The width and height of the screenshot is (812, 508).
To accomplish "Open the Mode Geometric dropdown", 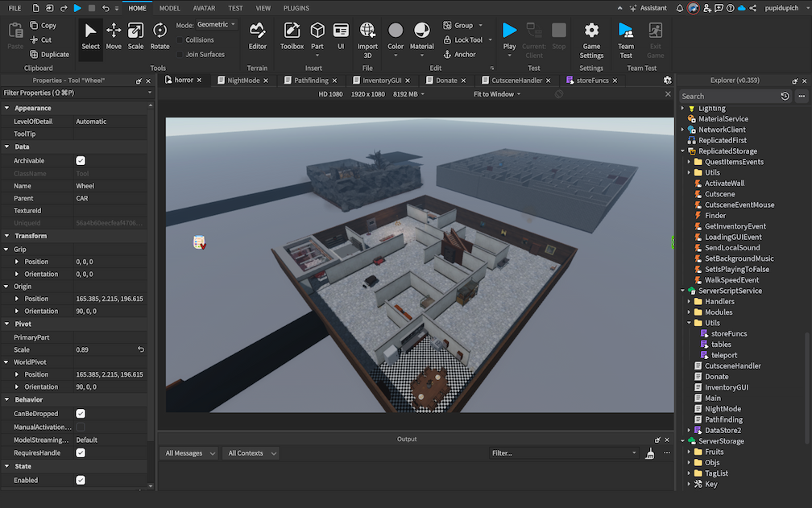I will (217, 25).
